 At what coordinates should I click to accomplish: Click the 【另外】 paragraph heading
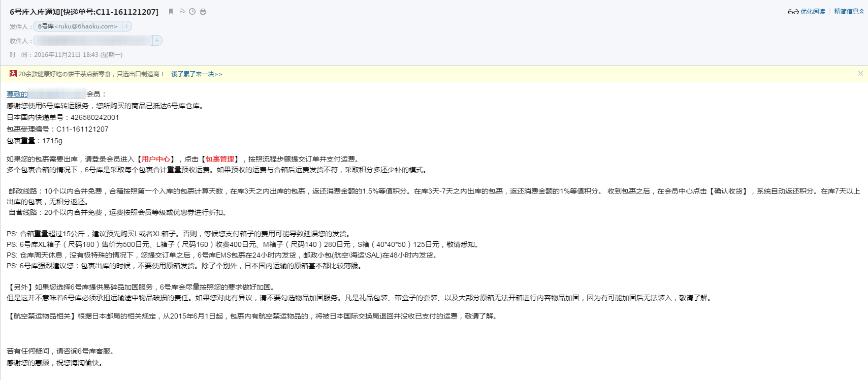point(20,287)
